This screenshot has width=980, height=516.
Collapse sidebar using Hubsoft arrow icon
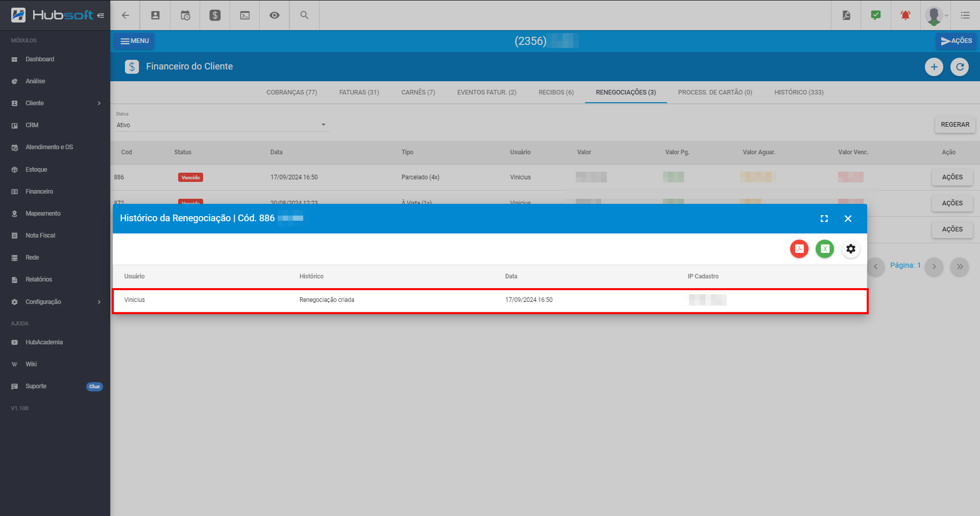point(101,15)
